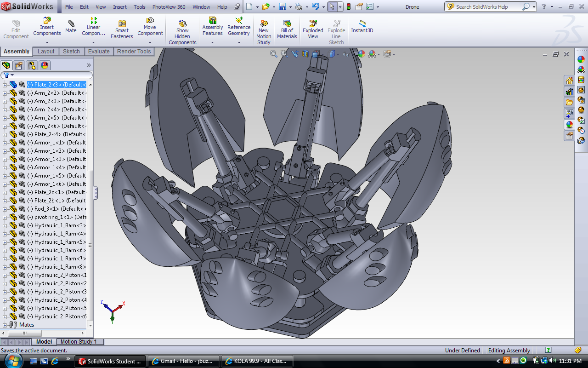Open the Tools menu
This screenshot has height=368, width=588.
(x=140, y=7)
